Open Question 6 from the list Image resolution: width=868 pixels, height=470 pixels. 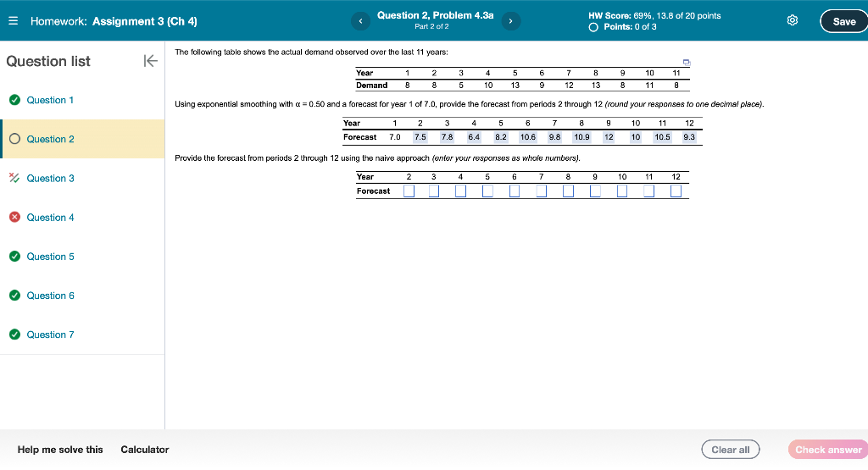[x=50, y=296]
